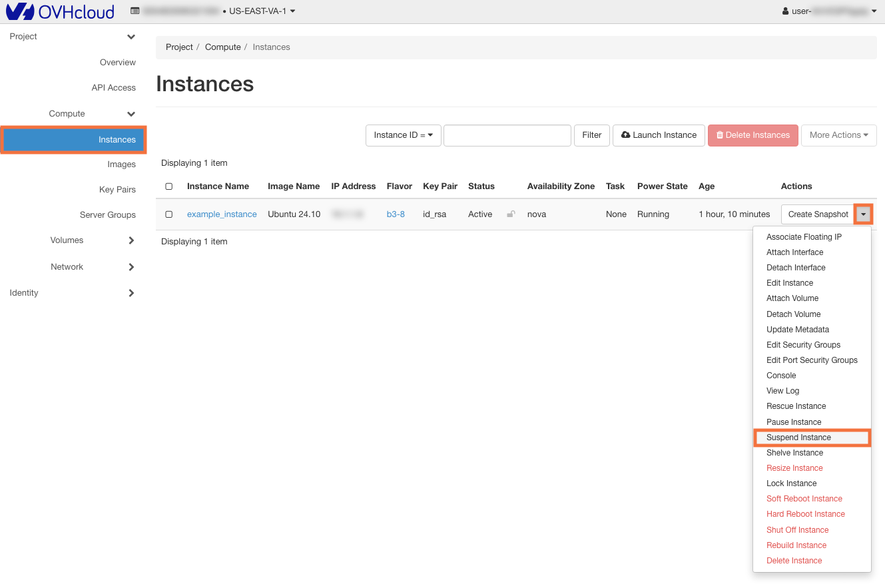Click the lock icon beside Active status

tap(511, 214)
